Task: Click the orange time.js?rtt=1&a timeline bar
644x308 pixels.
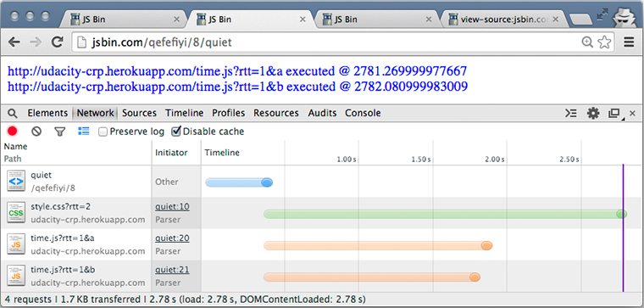Action: pos(378,246)
